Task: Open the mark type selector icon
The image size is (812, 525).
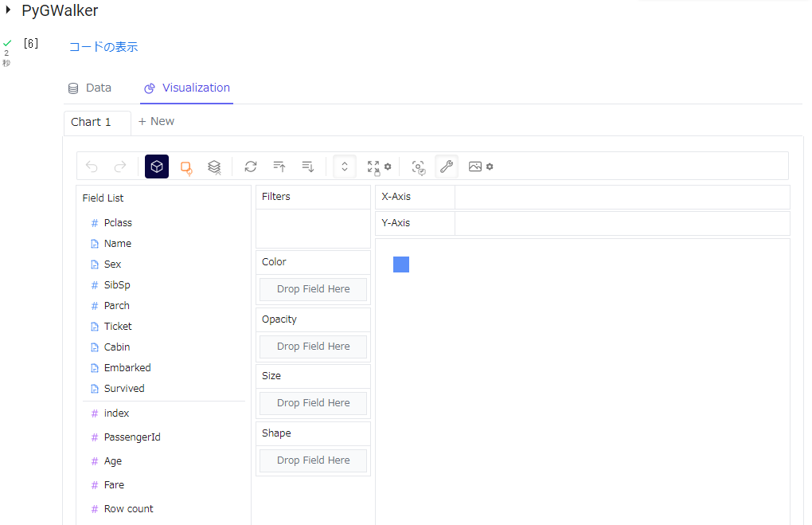Action: pos(185,167)
